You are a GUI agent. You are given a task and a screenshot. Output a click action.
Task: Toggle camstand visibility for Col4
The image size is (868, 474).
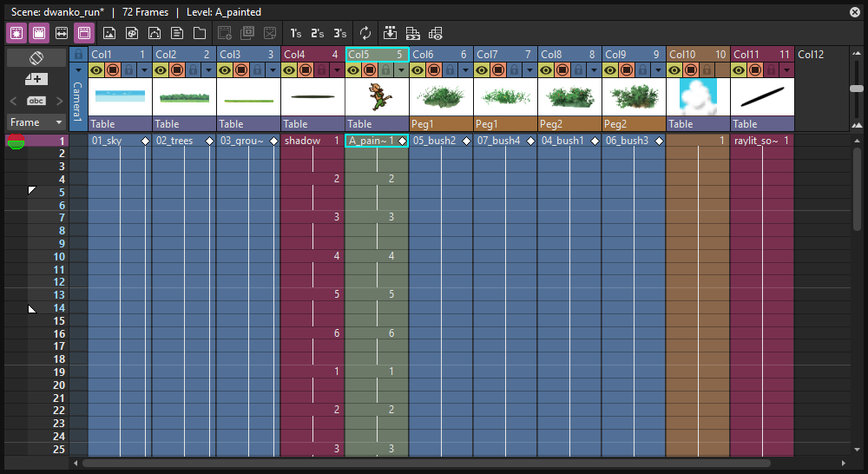pyautogui.click(x=306, y=69)
